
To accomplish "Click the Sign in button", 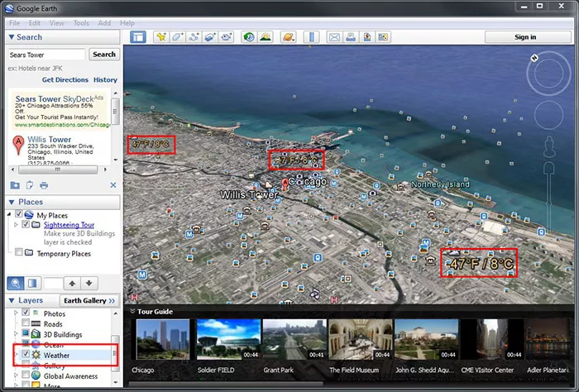I will [x=528, y=37].
